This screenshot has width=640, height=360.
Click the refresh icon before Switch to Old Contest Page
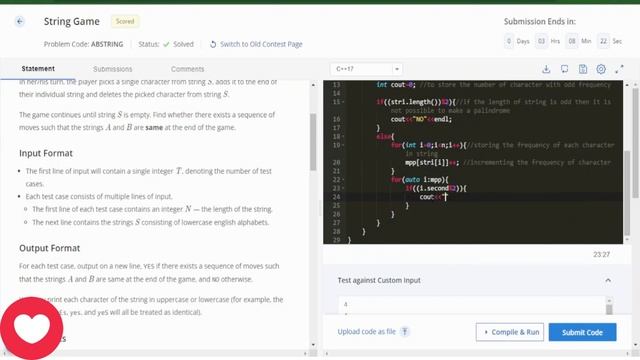click(x=213, y=44)
